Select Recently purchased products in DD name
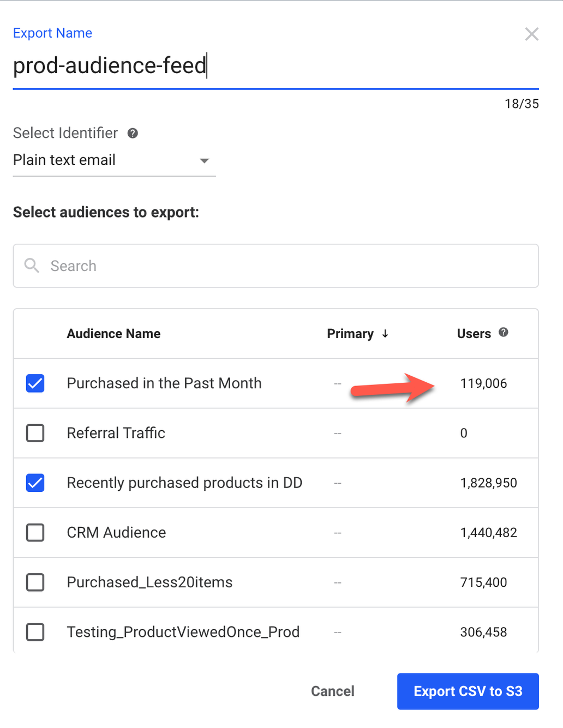 click(184, 483)
